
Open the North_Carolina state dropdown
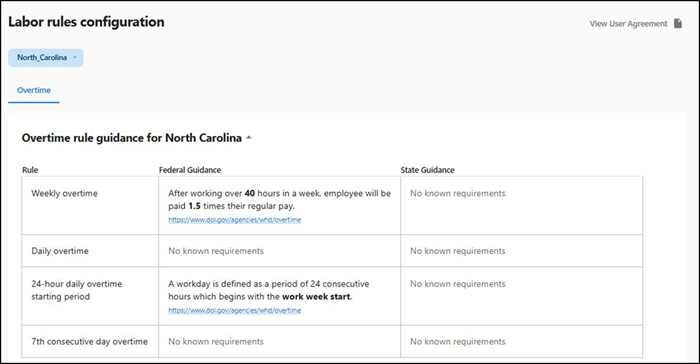[x=46, y=58]
